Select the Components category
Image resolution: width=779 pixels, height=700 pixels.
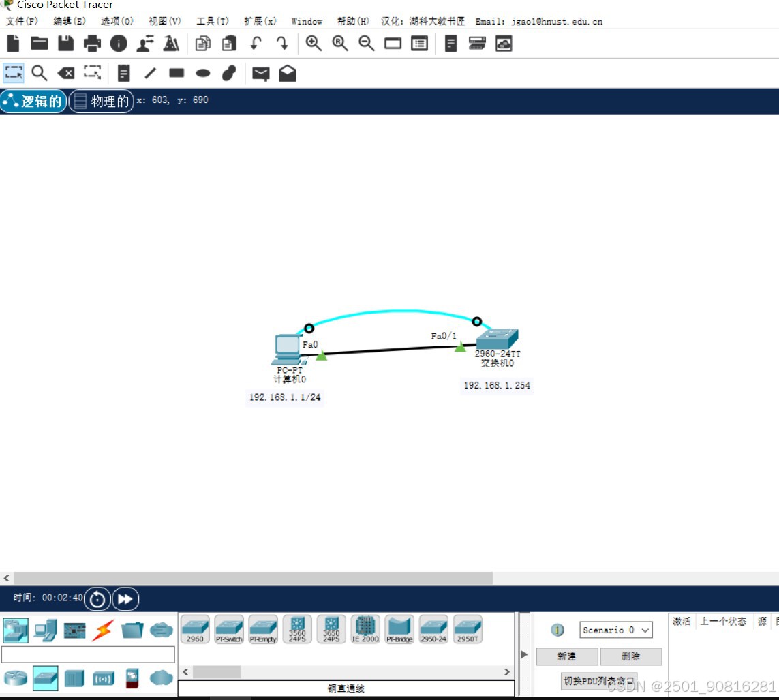click(x=74, y=631)
